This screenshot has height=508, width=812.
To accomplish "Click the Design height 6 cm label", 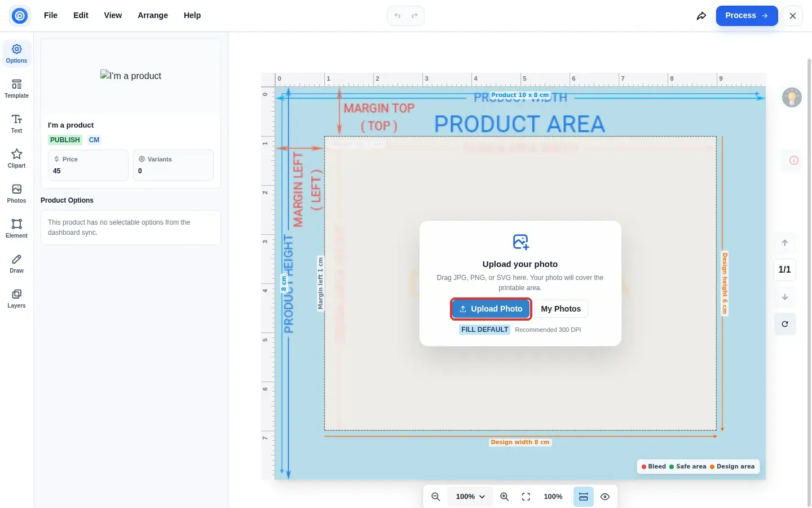I will click(725, 283).
